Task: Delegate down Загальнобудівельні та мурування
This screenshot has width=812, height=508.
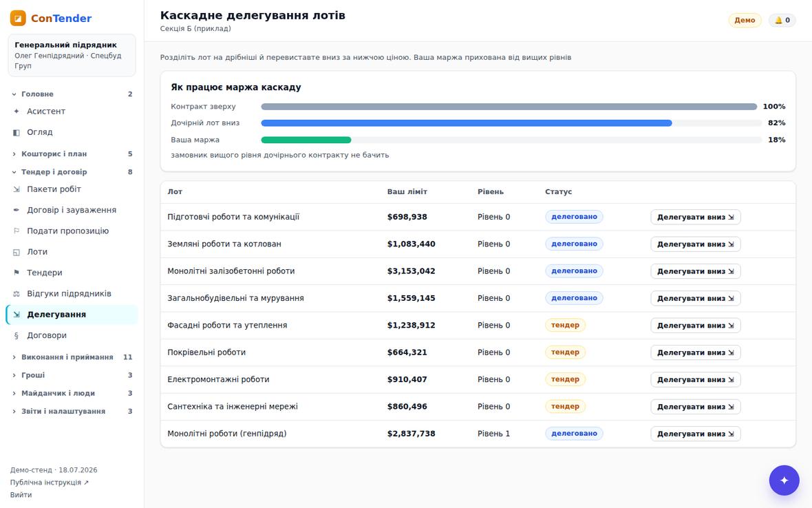Action: pos(696,298)
